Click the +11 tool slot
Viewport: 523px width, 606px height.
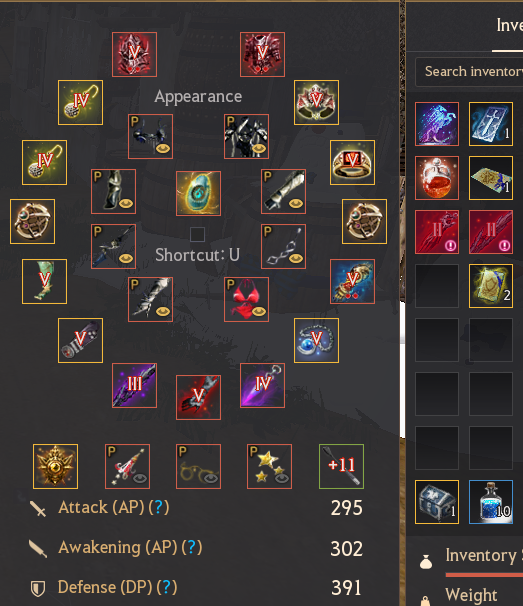(x=341, y=466)
